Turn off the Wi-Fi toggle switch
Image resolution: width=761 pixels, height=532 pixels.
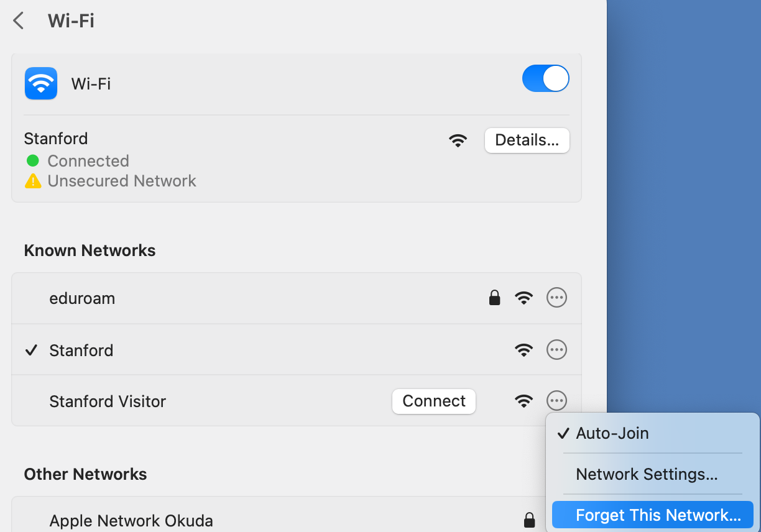pyautogui.click(x=545, y=79)
